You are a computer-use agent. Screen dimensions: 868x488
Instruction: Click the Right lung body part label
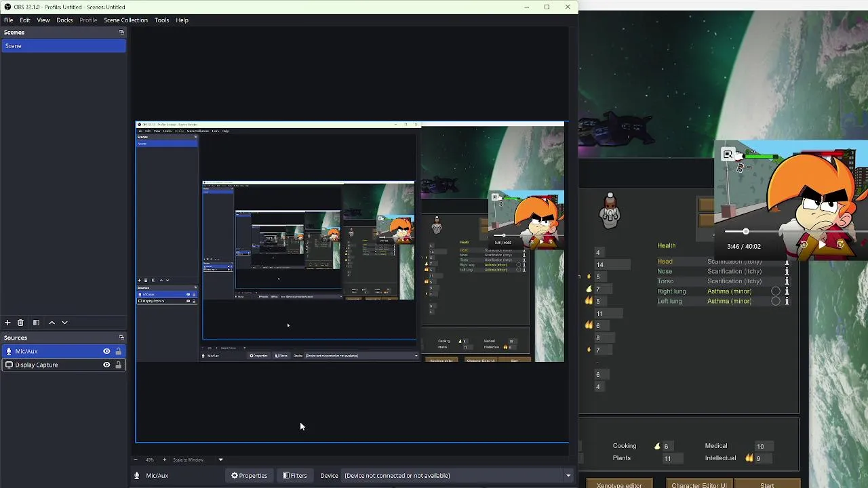click(671, 291)
